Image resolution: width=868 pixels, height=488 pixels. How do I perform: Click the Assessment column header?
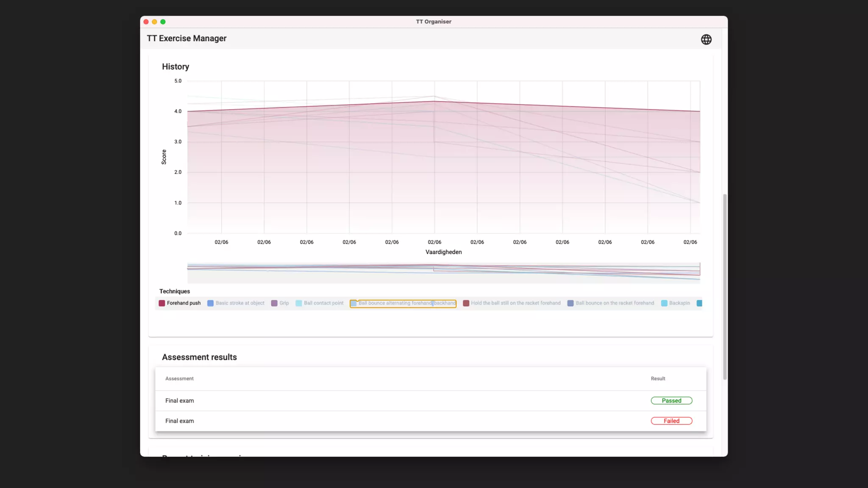[179, 379]
